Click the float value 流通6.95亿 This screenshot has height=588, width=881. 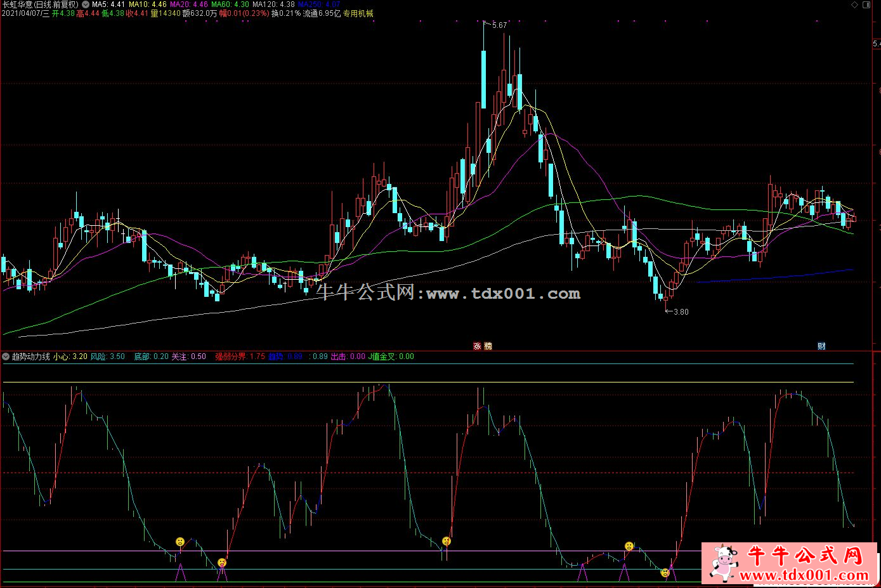(322, 13)
